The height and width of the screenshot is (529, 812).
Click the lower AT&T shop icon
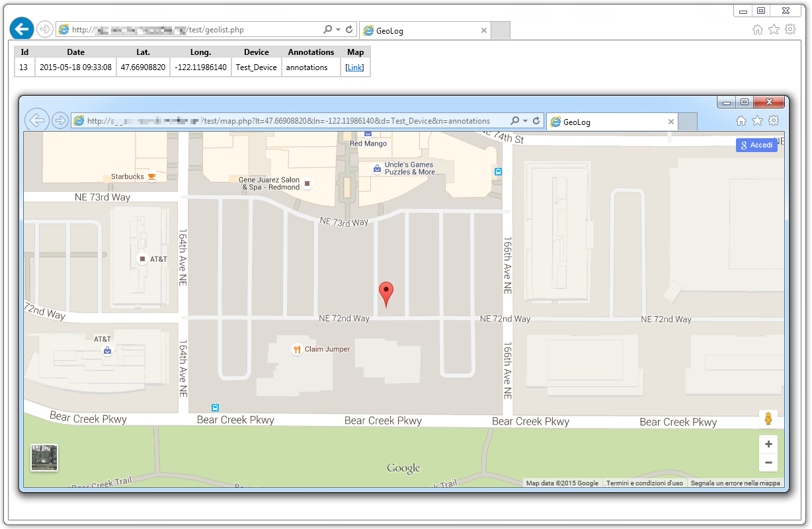[107, 350]
